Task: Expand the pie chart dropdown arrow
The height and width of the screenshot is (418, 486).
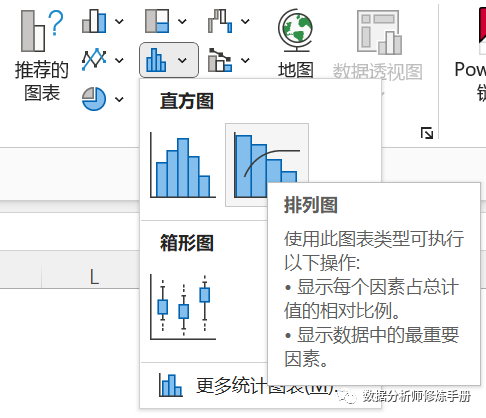Action: (x=119, y=99)
